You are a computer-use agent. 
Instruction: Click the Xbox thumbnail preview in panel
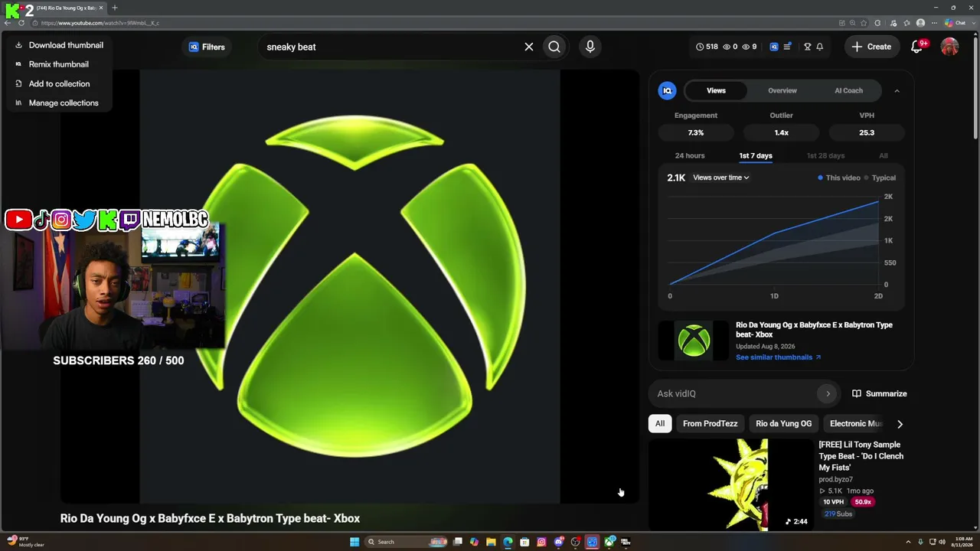pos(694,341)
